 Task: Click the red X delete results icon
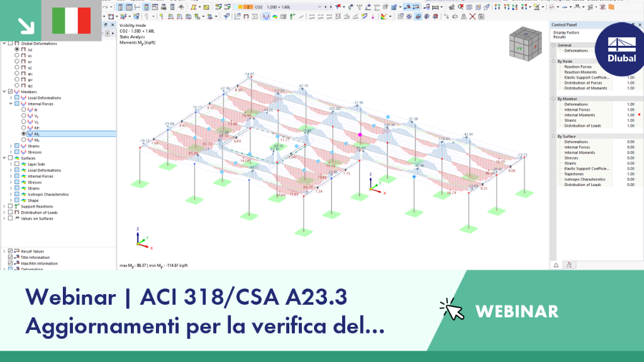[472, 16]
